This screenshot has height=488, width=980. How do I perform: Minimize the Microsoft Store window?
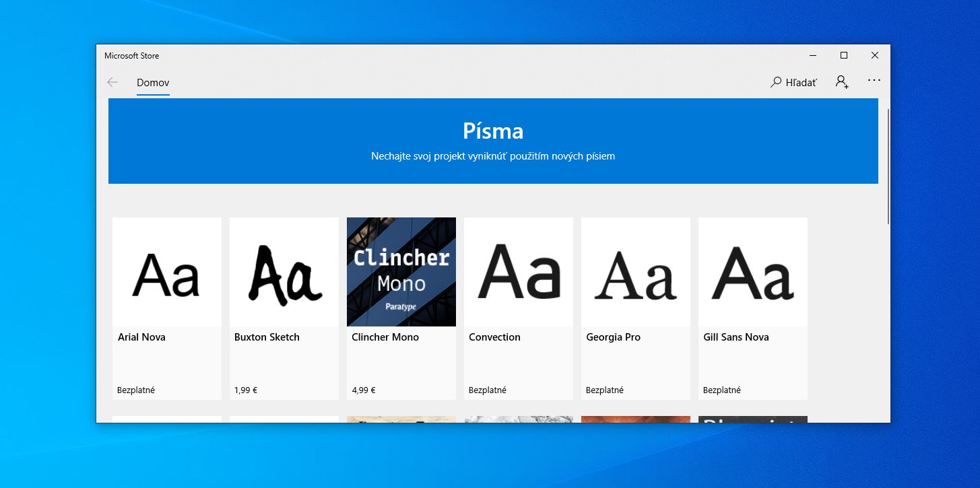(813, 56)
